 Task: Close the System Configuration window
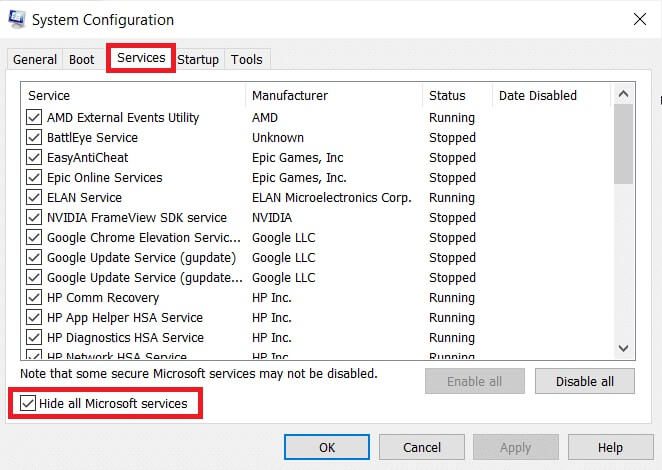click(x=640, y=19)
